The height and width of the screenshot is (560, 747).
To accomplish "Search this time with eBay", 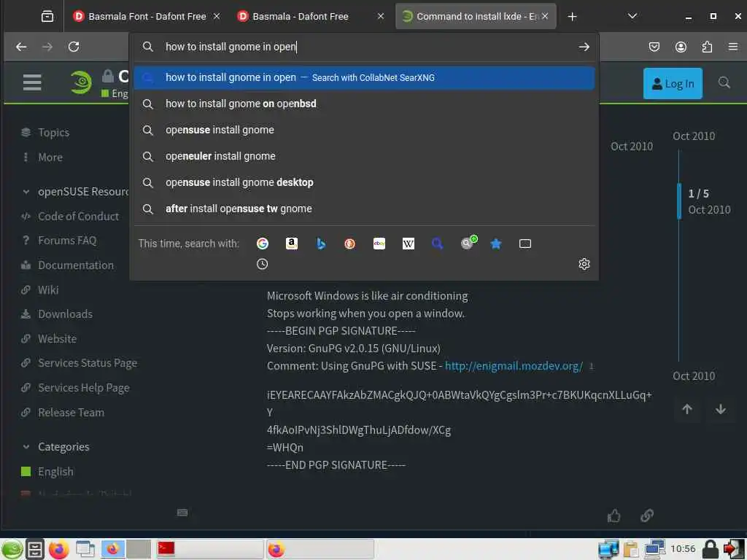I will coord(379,244).
